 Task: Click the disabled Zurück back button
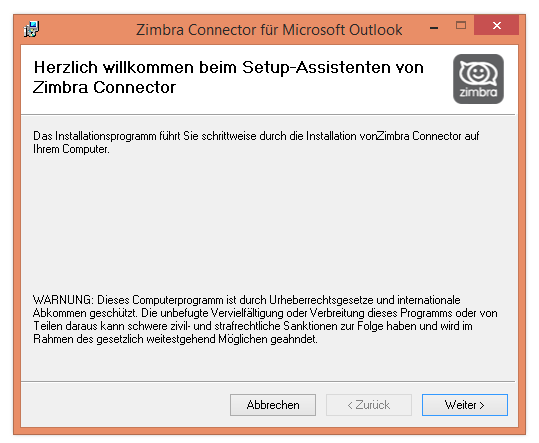coord(369,405)
